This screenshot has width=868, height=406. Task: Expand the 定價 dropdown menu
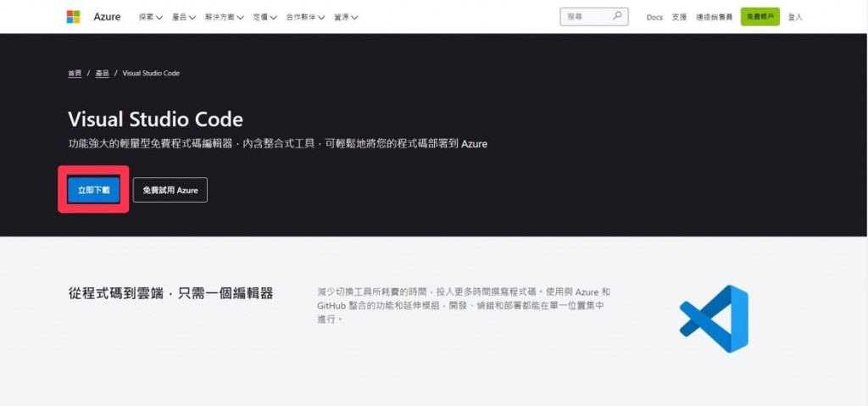(x=265, y=17)
